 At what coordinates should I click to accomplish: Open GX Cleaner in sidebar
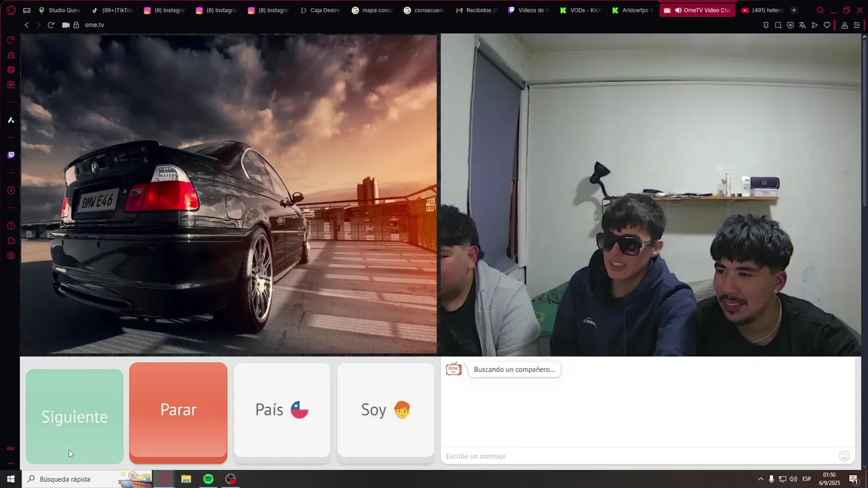pyautogui.click(x=11, y=55)
